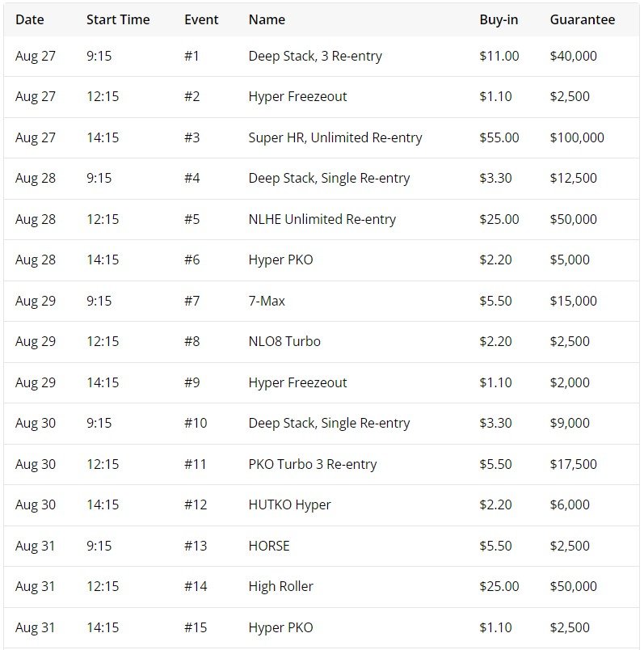Click the Name column header

tap(267, 19)
